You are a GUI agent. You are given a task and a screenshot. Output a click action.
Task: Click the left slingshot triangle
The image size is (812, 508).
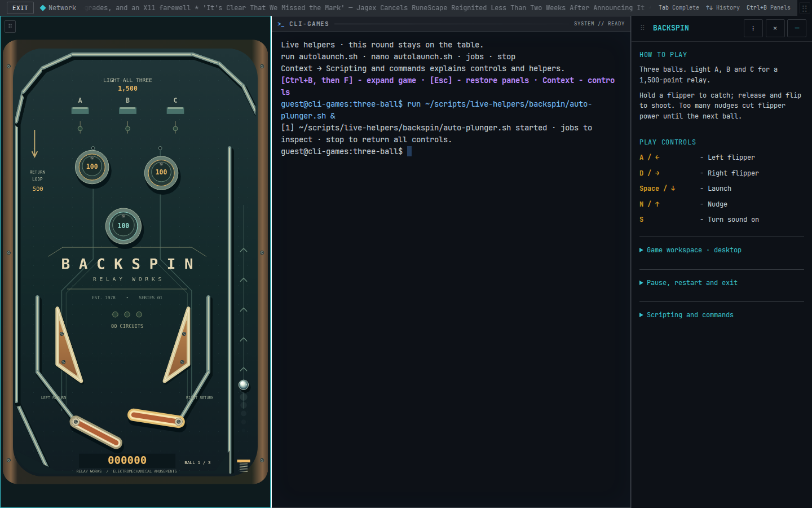click(67, 344)
